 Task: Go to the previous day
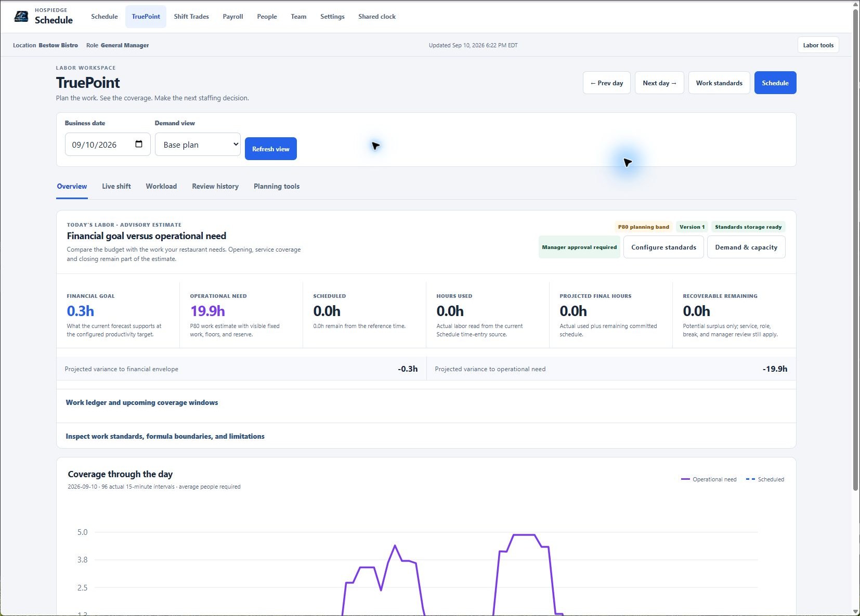606,83
